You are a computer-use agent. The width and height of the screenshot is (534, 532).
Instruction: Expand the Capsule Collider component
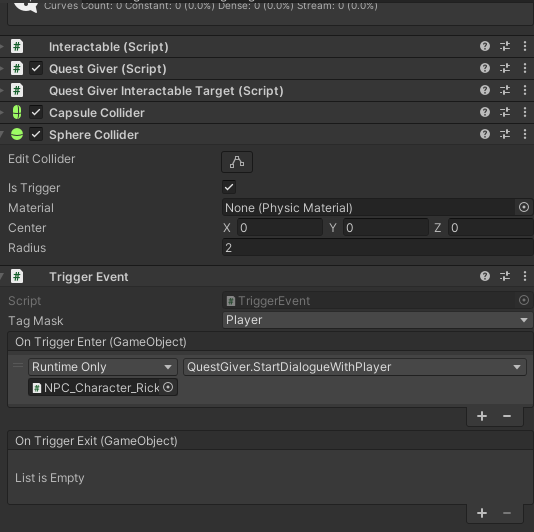click(2, 112)
